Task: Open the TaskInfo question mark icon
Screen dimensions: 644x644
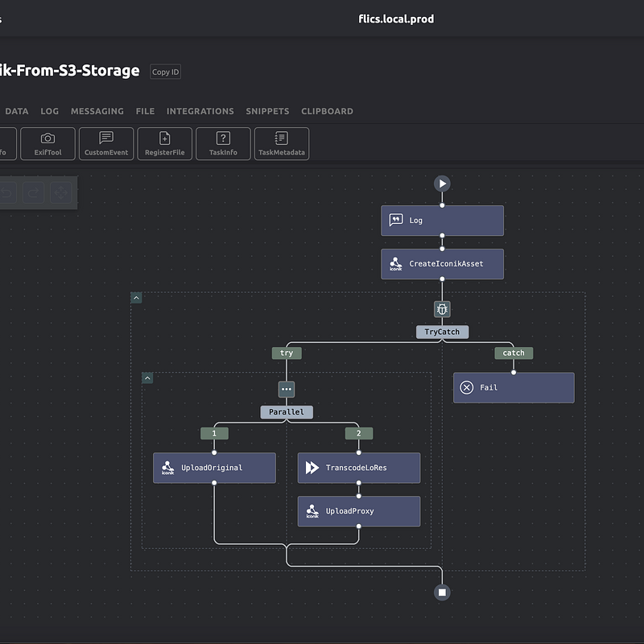Action: click(x=223, y=139)
